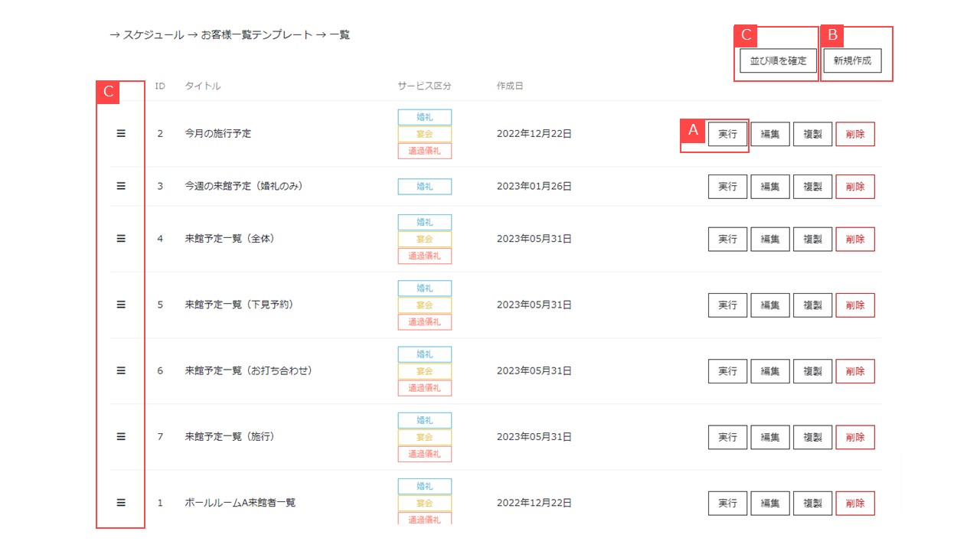This screenshot has width=980, height=551.
Task: Click 婚礼 tag in 今週の来館予定 row
Action: [424, 186]
